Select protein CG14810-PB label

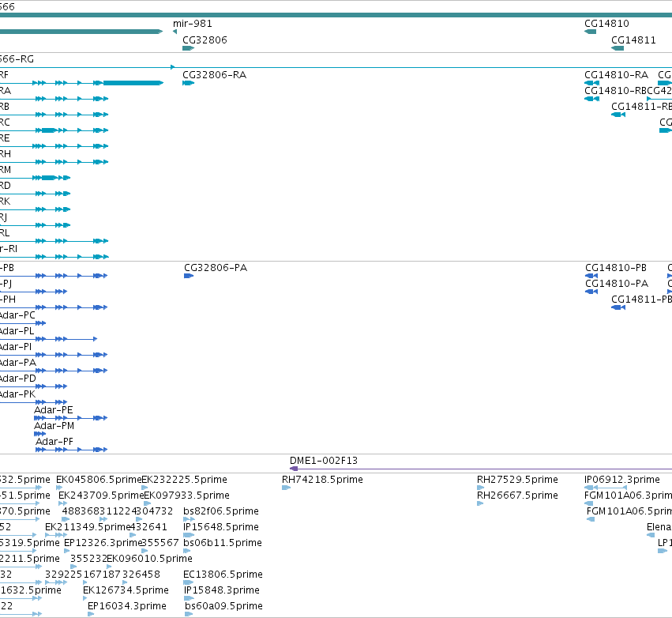(616, 268)
